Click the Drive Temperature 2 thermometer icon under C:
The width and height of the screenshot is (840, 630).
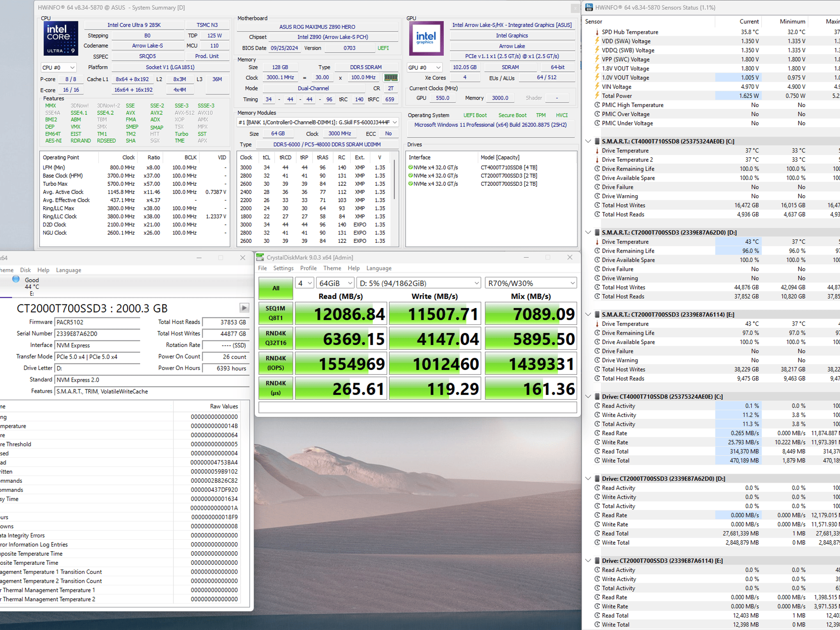597,160
